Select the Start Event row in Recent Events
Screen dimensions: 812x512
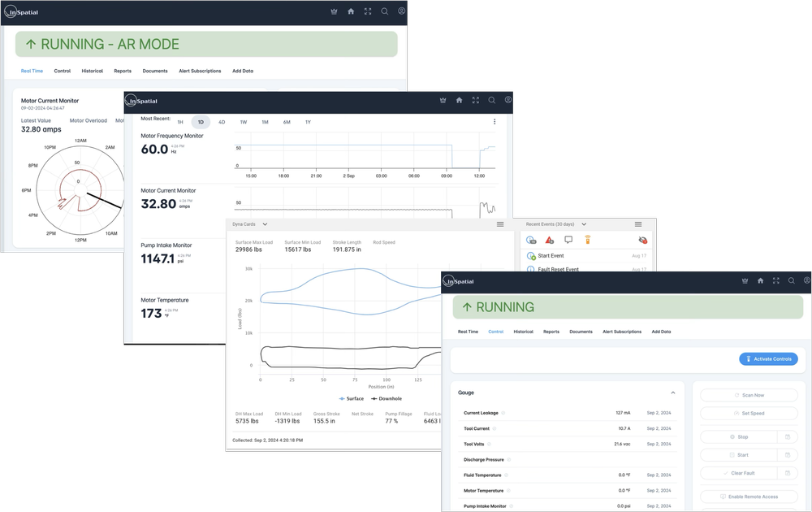click(x=587, y=255)
